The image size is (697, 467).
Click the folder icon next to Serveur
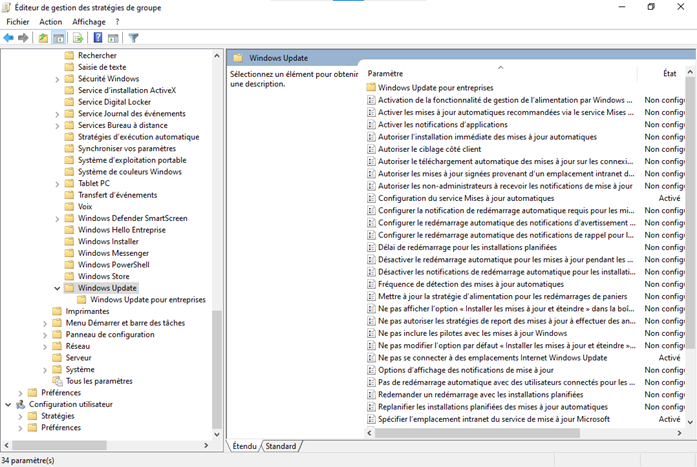click(x=56, y=358)
